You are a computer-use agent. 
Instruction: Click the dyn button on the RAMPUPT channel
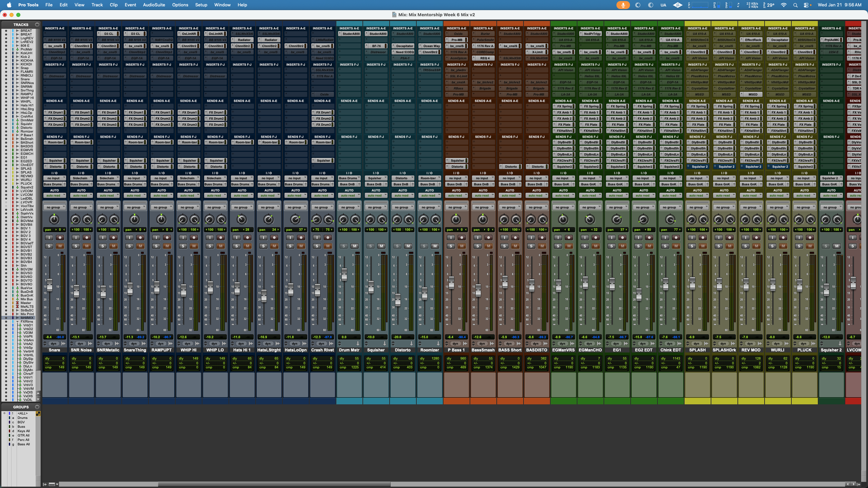161,344
